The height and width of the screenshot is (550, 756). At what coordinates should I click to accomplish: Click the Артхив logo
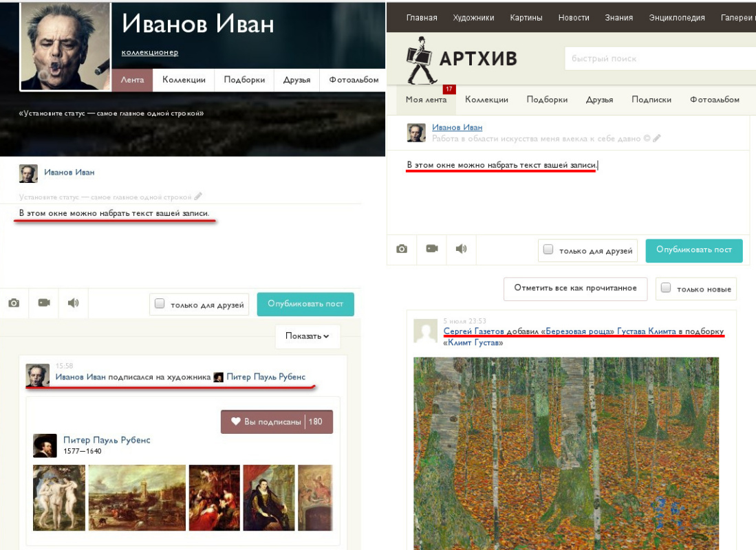(x=461, y=60)
